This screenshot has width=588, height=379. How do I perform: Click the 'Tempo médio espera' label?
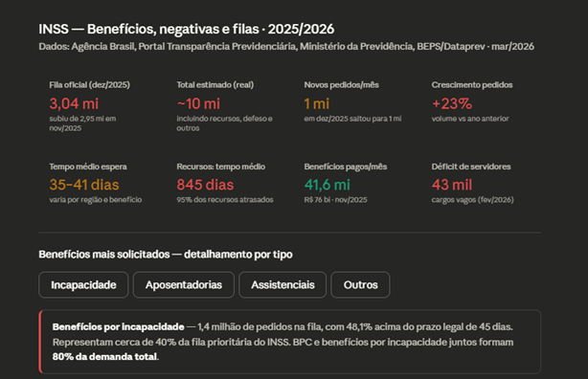point(88,167)
